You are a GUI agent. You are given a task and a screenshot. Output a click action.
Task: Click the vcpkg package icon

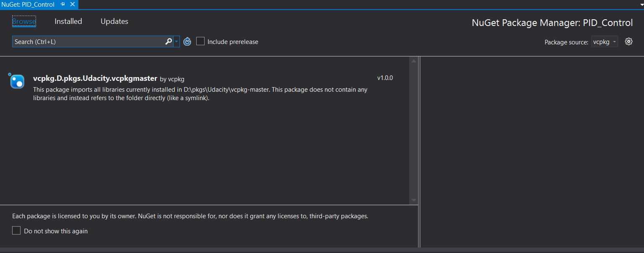click(x=17, y=81)
